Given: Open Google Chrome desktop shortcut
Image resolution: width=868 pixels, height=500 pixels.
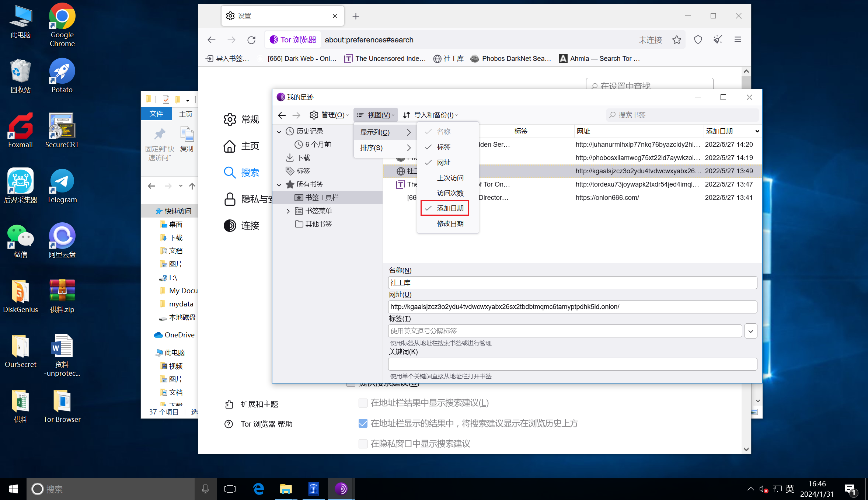Looking at the screenshot, I should click(x=62, y=25).
